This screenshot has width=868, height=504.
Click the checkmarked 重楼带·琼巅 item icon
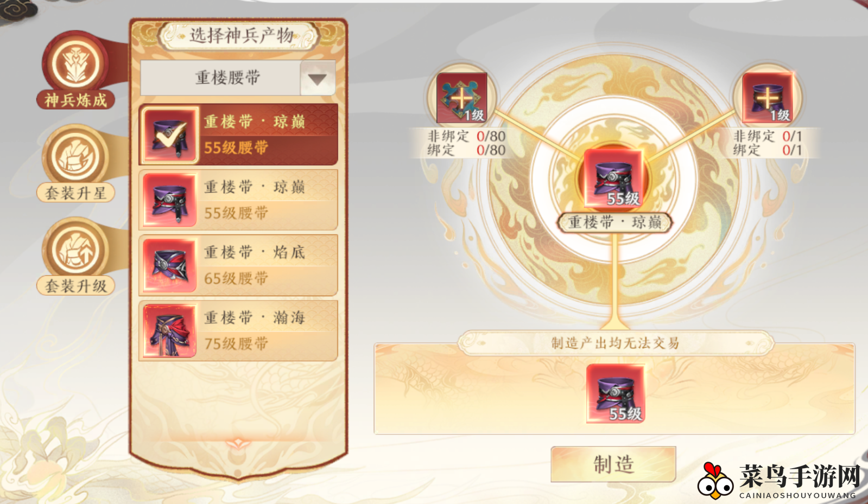pyautogui.click(x=169, y=135)
